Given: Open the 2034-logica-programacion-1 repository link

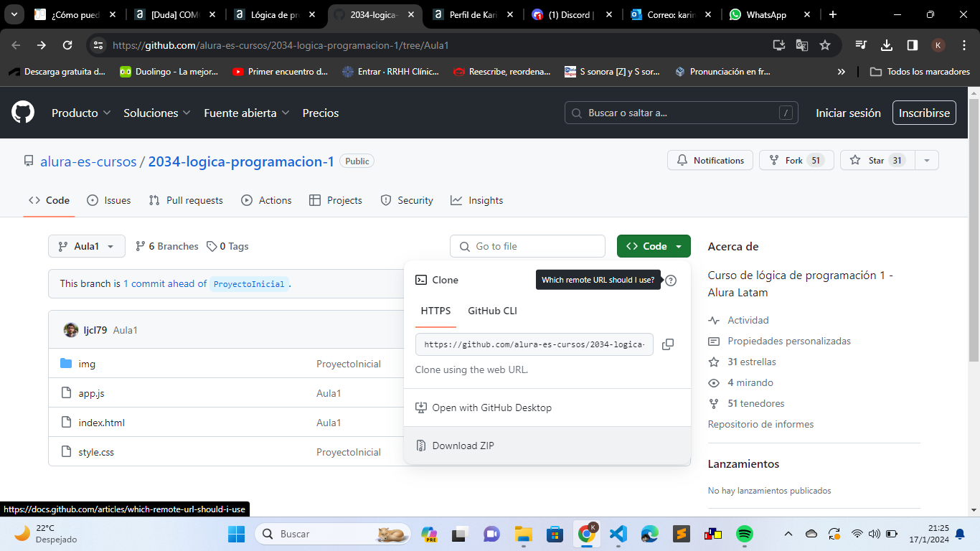Looking at the screenshot, I should click(x=241, y=161).
